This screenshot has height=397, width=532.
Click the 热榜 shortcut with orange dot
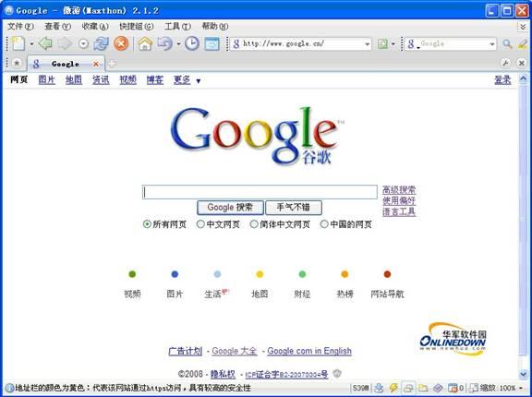[345, 284]
